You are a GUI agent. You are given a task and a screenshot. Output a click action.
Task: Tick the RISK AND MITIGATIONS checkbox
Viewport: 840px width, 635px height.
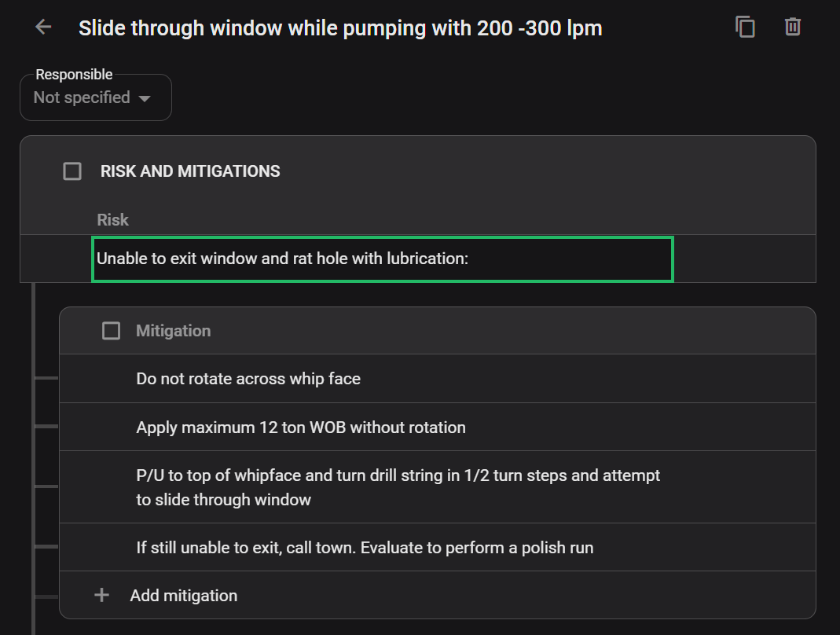point(72,171)
